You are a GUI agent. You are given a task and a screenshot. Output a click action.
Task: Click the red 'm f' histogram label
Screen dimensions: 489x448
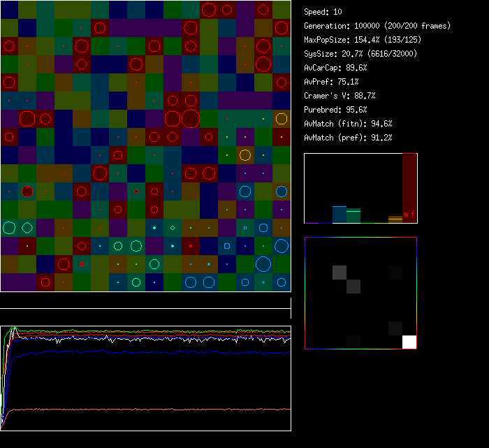[409, 214]
